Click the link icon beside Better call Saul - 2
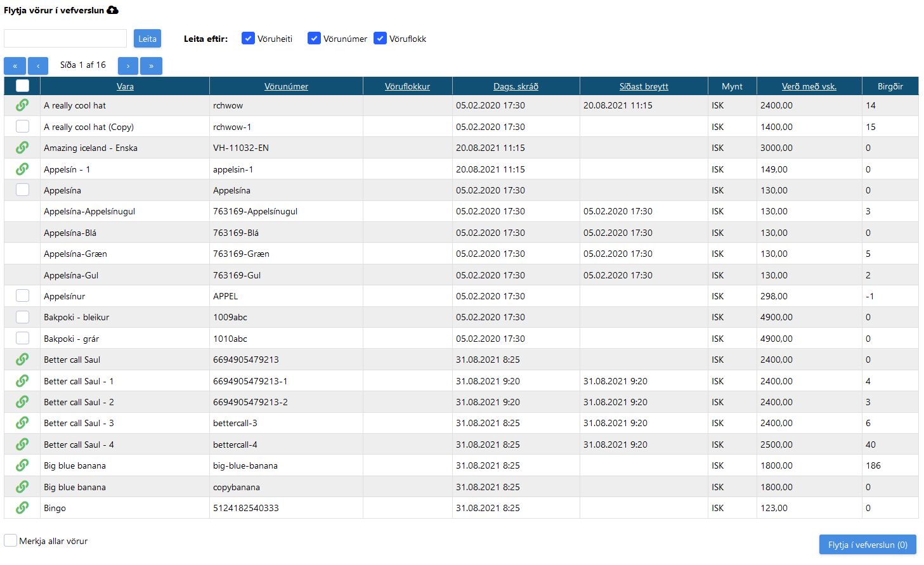 point(22,401)
